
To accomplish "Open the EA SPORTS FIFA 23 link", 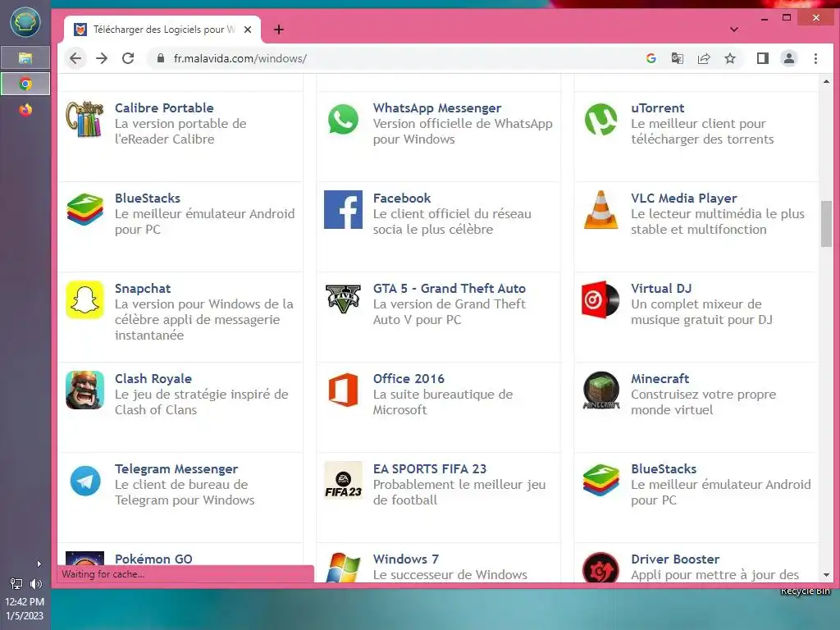I will (430, 468).
